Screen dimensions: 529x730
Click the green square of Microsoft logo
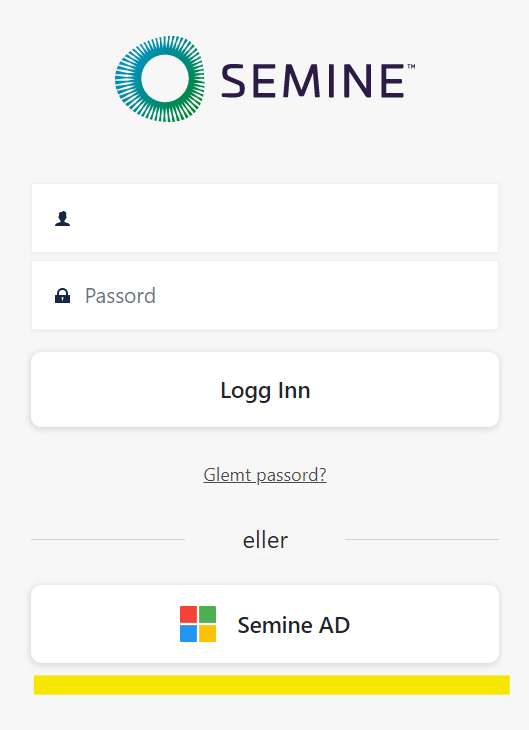click(207, 615)
